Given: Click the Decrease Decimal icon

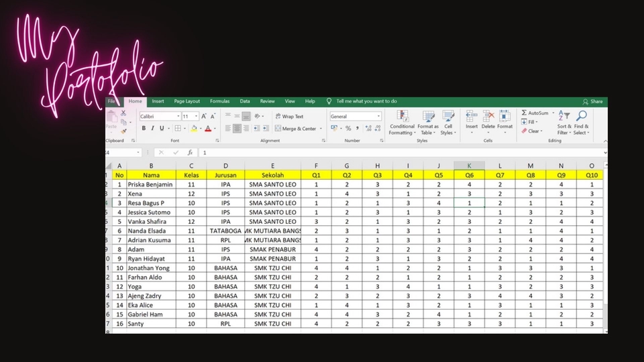Looking at the screenshot, I should (x=378, y=129).
